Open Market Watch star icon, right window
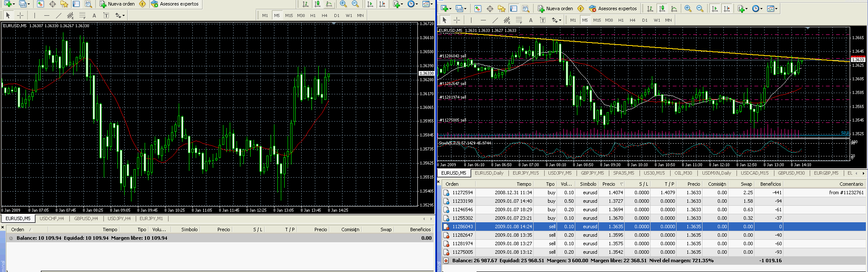This screenshot has height=272, width=868. tap(502, 8)
